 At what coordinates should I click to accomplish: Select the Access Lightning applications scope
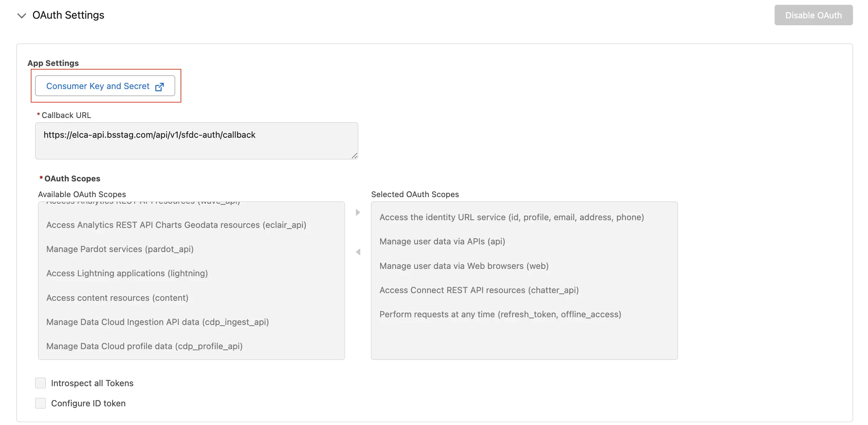tap(127, 273)
